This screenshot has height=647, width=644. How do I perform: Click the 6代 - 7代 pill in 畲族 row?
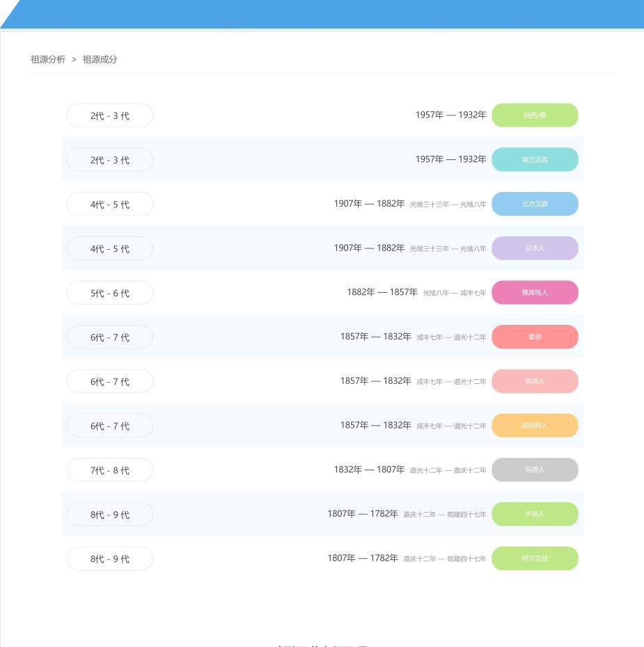tap(110, 337)
